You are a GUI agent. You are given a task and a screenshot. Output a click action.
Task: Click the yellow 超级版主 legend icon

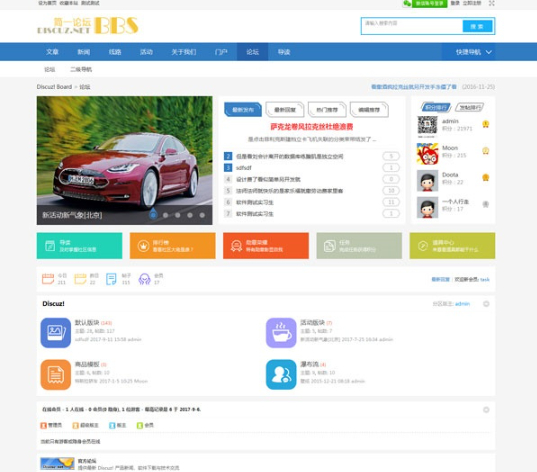pyautogui.click(x=76, y=425)
